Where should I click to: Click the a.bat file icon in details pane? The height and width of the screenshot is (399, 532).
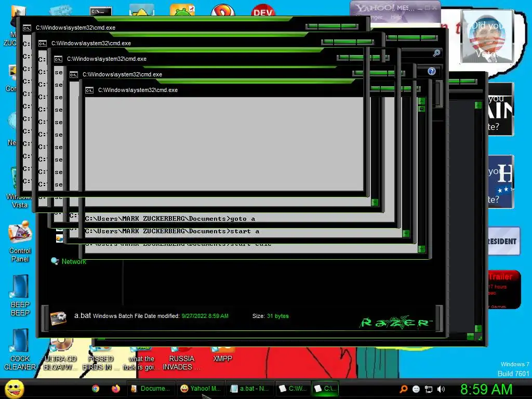point(58,317)
